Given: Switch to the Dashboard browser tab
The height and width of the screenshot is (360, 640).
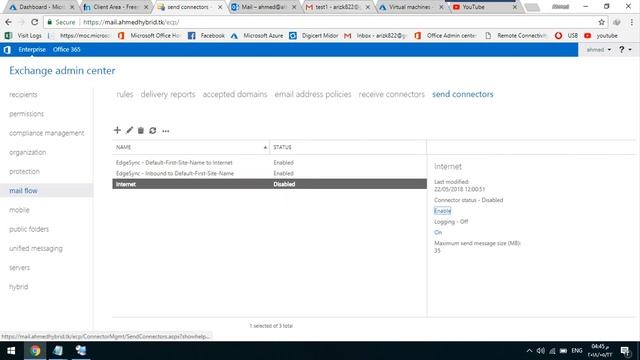Looking at the screenshot, I should [x=41, y=7].
